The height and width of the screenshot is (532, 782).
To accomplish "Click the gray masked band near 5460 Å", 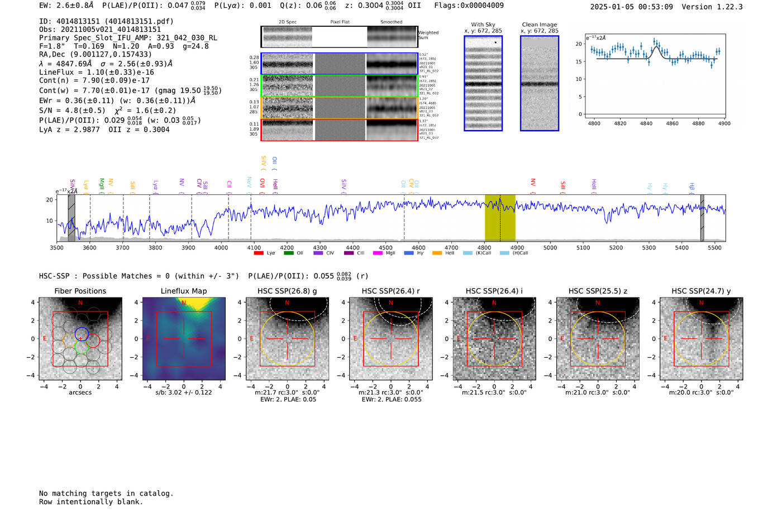I will [x=702, y=218].
